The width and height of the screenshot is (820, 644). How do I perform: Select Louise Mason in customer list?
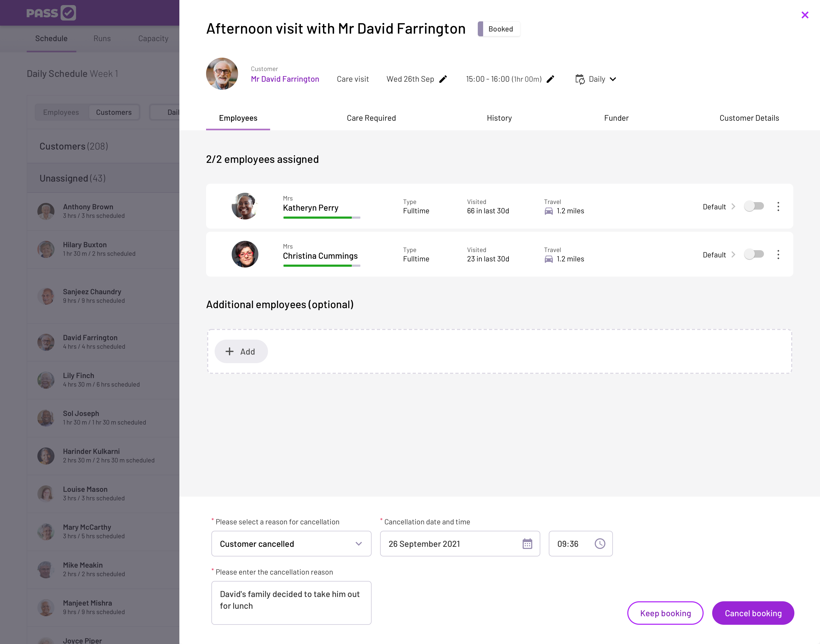[103, 494]
